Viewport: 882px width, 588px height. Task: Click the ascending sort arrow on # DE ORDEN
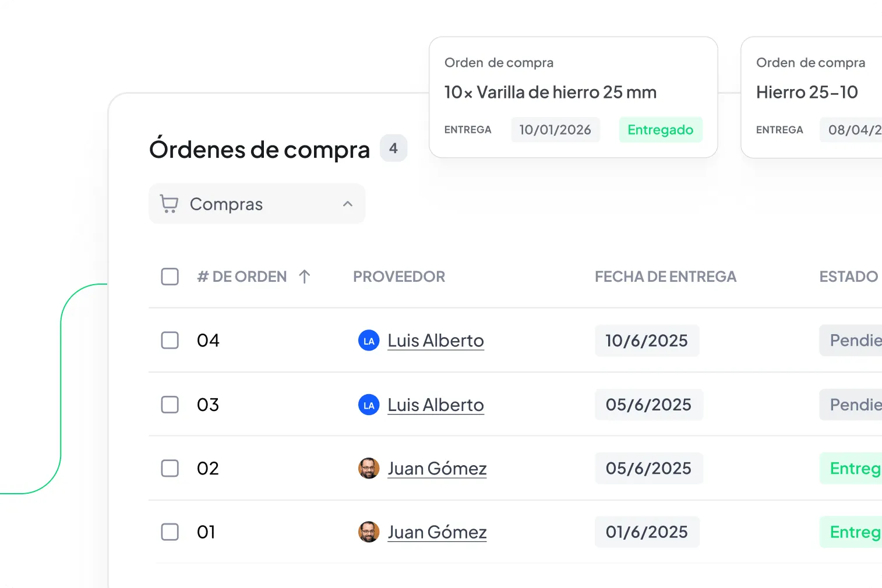(x=305, y=277)
